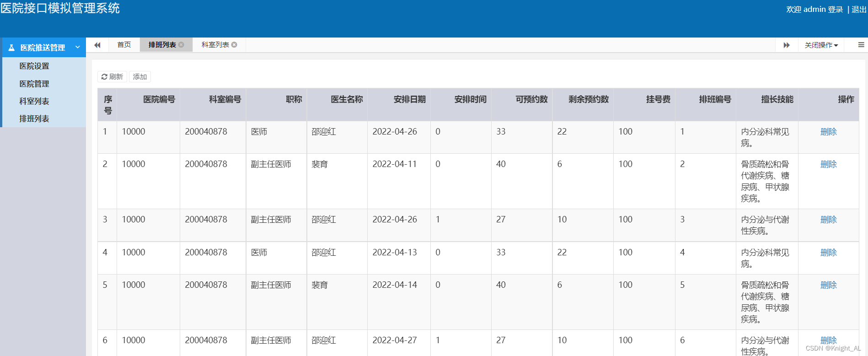Click the tab scroll left double-arrow
Screen dimensions: 868x356
click(97, 45)
